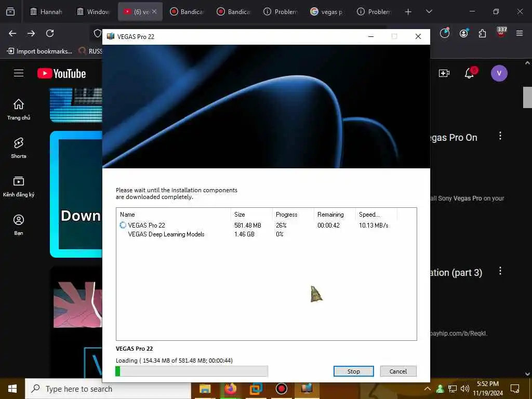Screen dimensions: 532x399
Task: Reload the page in browser
Action: [50, 33]
